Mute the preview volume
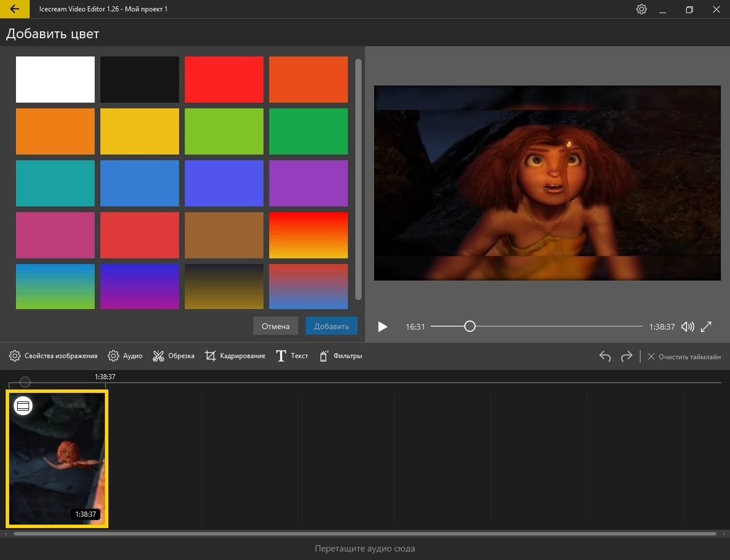 tap(688, 327)
